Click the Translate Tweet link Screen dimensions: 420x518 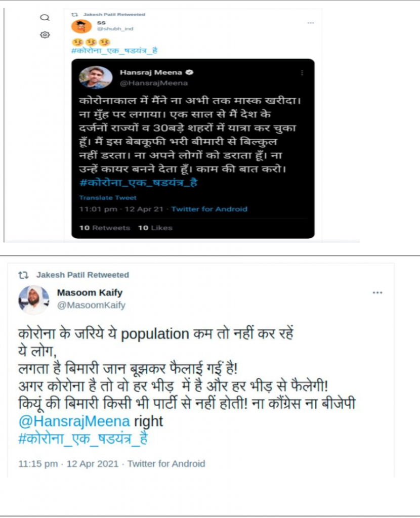[108, 198]
